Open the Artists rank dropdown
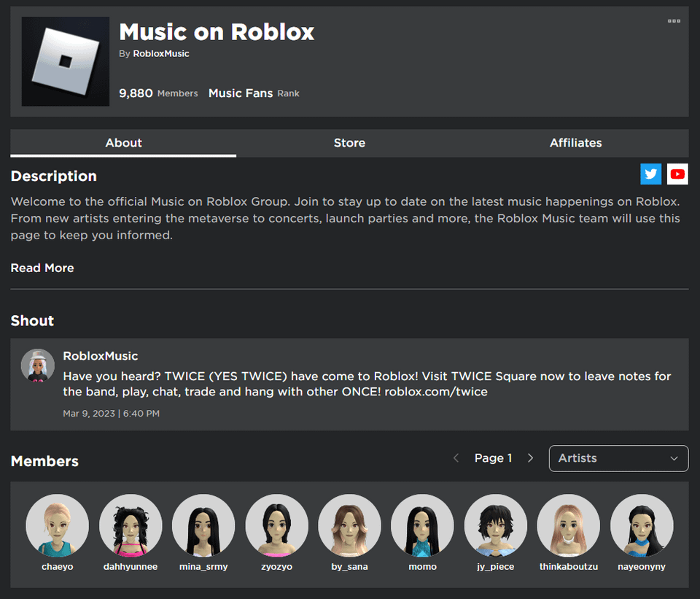This screenshot has height=599, width=700. 618,458
